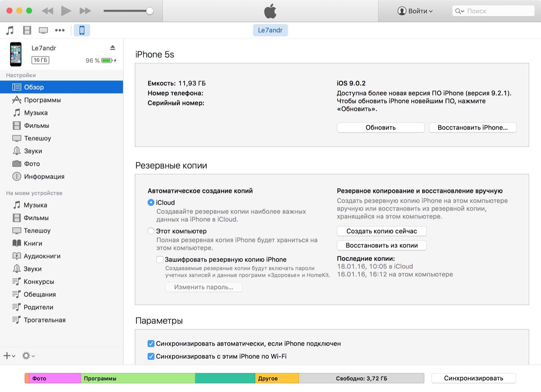541x392 pixels.
Task: Click the iPhone thumbnail image in sidebar
Action: [x=16, y=54]
